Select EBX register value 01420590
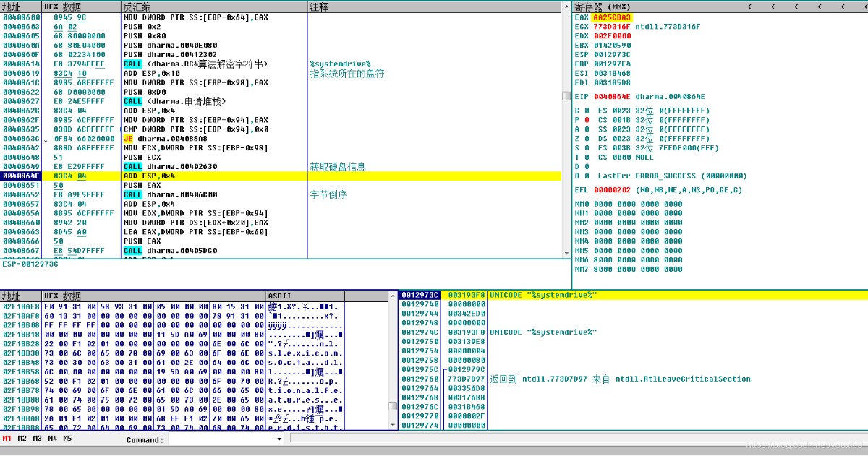The width and height of the screenshot is (868, 456). coord(612,46)
